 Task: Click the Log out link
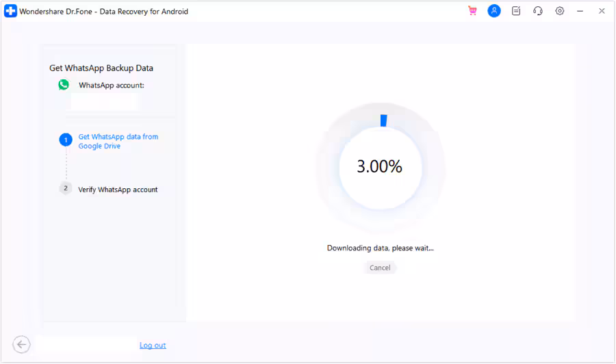tap(153, 346)
